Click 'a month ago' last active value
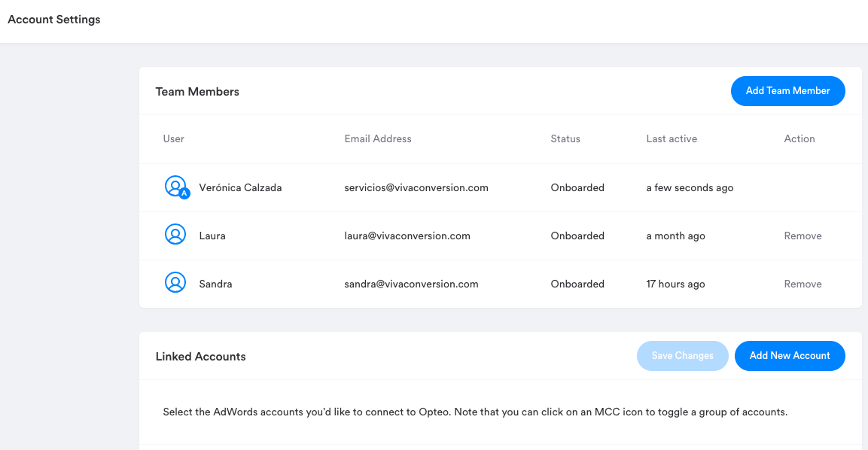This screenshot has width=868, height=450. [675, 236]
